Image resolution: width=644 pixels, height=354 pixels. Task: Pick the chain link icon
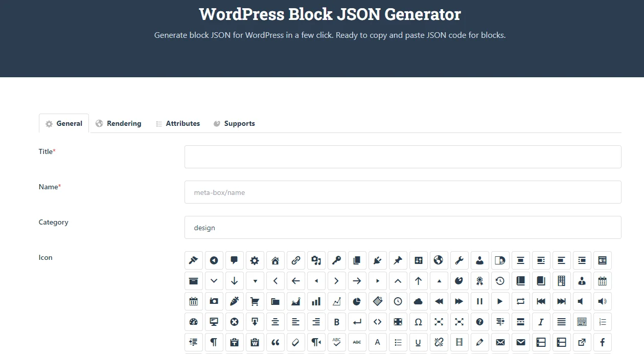click(296, 260)
